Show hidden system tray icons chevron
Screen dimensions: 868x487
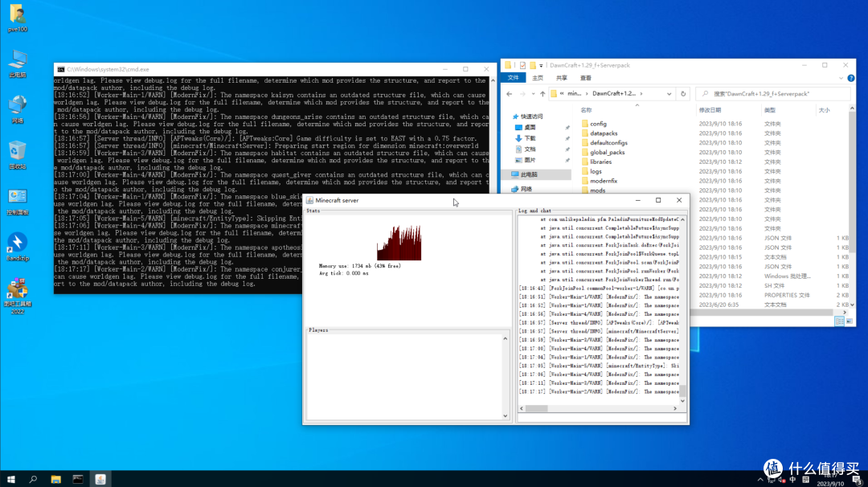point(760,479)
